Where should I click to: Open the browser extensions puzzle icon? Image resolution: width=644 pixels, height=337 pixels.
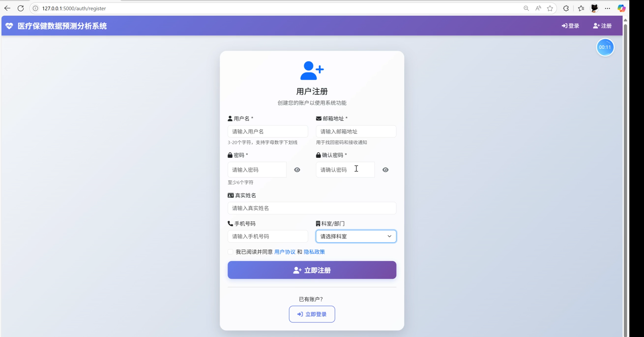[566, 8]
